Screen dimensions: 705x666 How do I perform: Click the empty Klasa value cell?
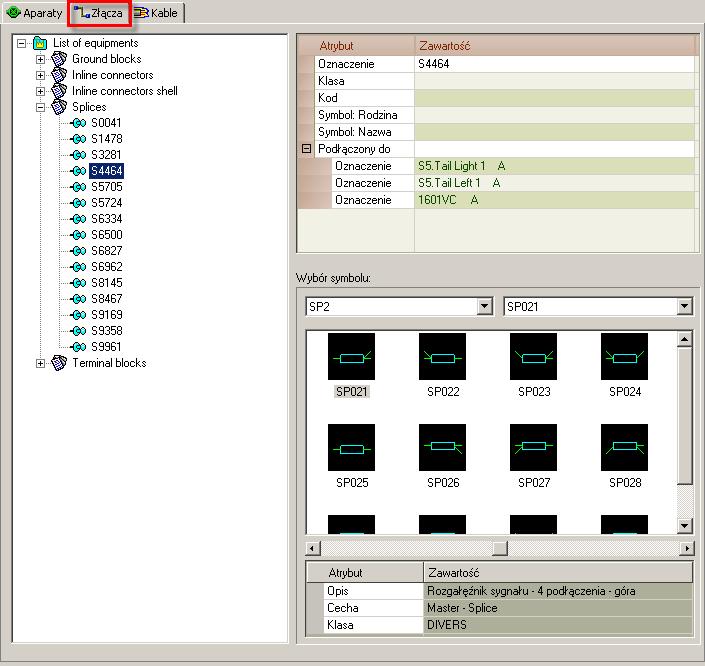pos(554,81)
